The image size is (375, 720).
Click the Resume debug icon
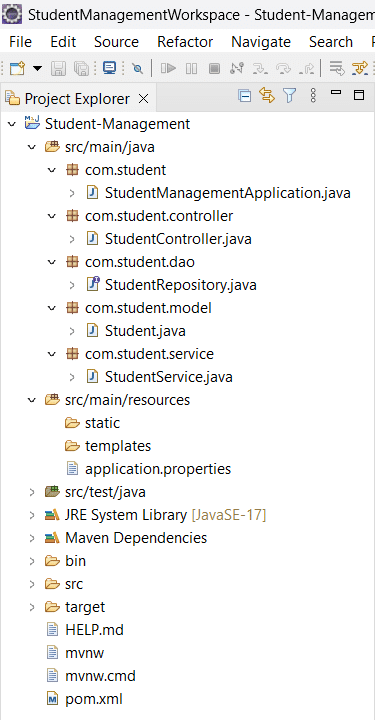168,69
